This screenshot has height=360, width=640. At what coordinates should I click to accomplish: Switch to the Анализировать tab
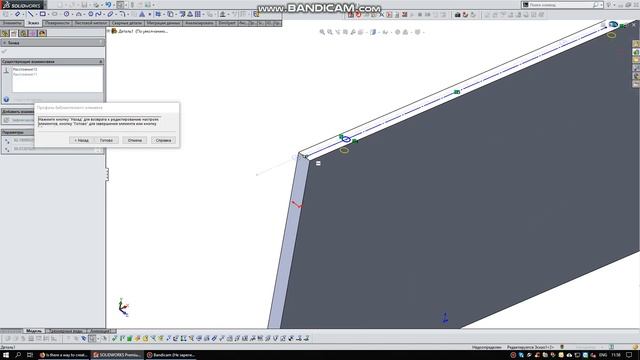[199, 23]
